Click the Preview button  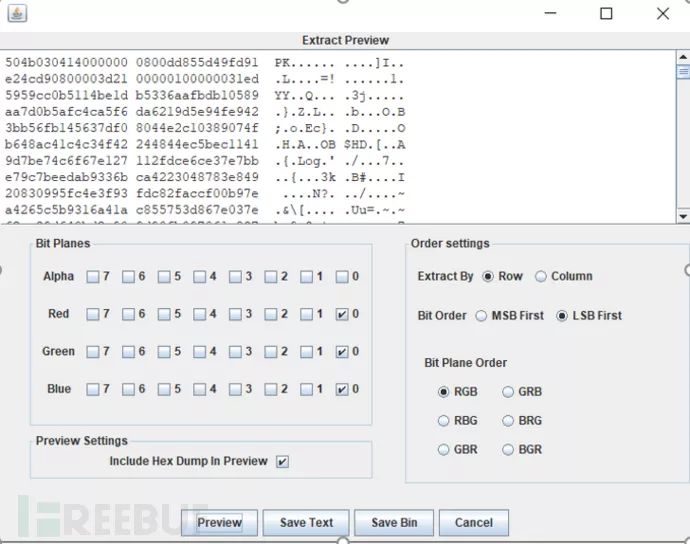click(219, 522)
